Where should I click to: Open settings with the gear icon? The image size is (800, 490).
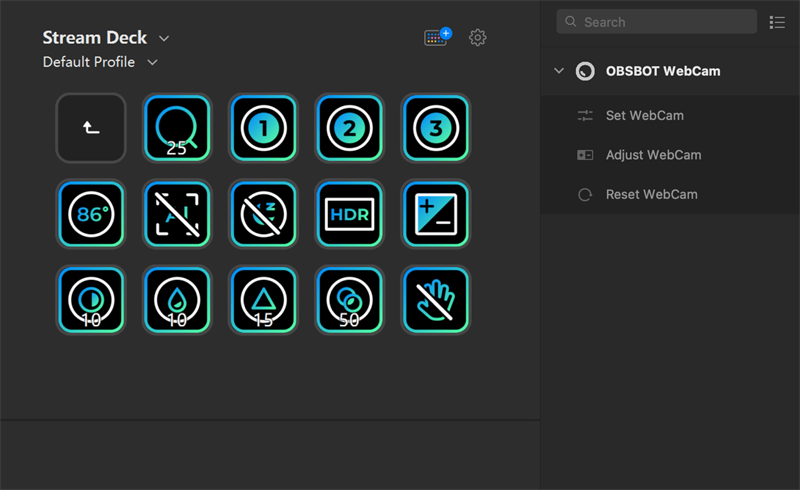478,38
